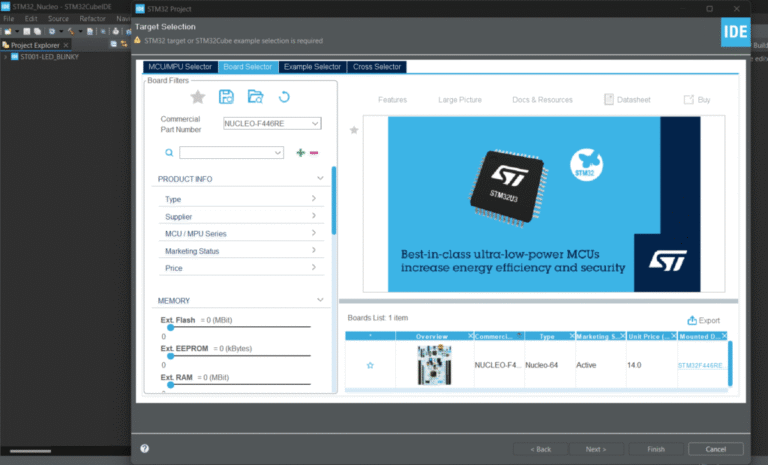Image resolution: width=768 pixels, height=465 pixels.
Task: Star the board preview as favorite
Action: pyautogui.click(x=354, y=130)
